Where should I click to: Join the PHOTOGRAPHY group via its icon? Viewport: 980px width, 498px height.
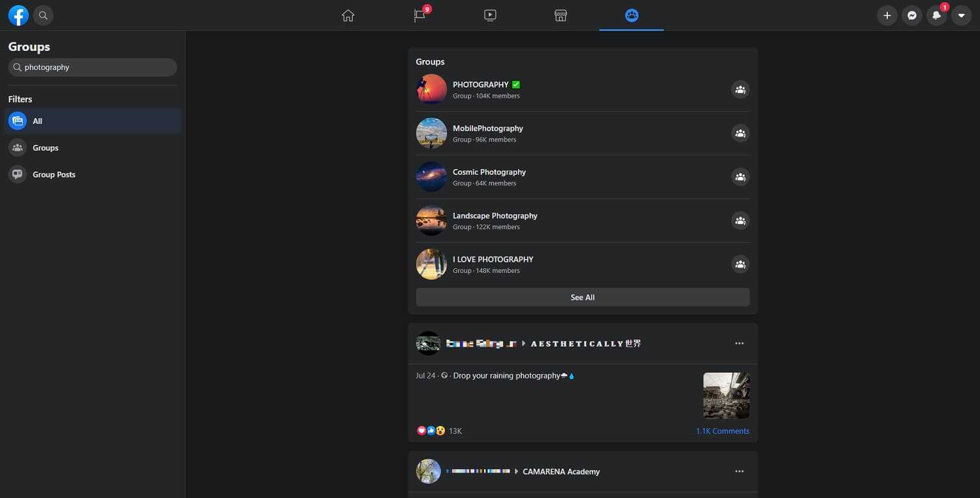740,90
